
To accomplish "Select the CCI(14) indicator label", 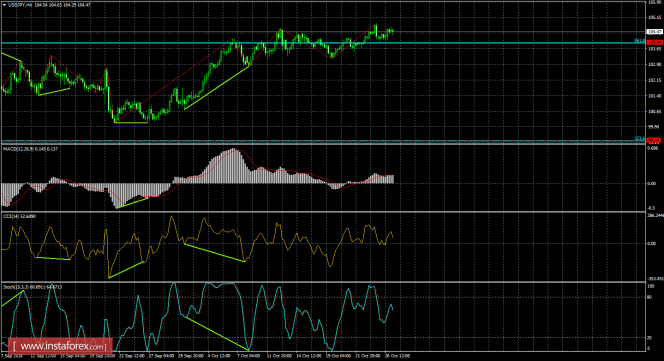I will (x=11, y=217).
